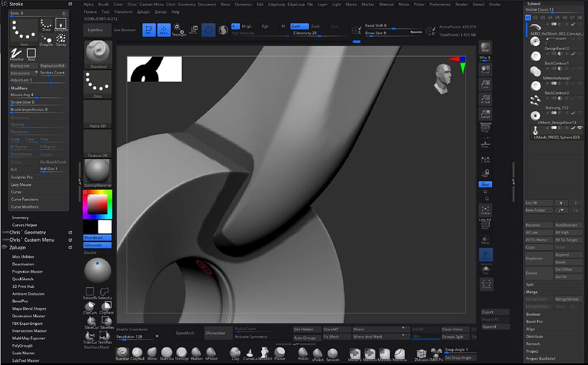Toggle Zsub sculpt mode
This screenshot has width=588, height=365.
pos(315,26)
